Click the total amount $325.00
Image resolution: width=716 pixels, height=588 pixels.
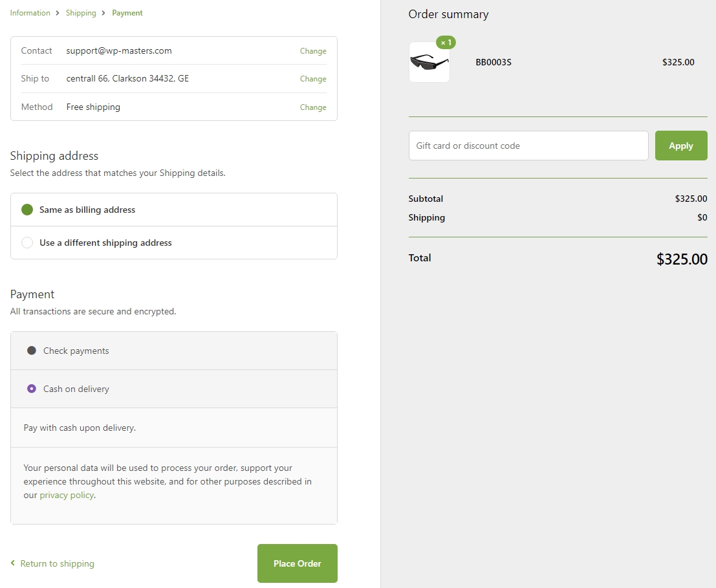(x=682, y=259)
